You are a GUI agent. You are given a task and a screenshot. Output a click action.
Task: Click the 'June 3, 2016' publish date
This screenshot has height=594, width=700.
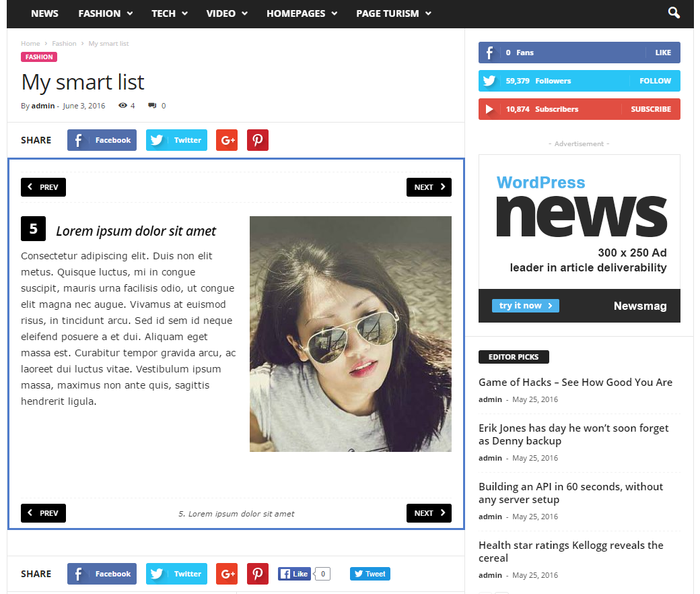tap(84, 106)
